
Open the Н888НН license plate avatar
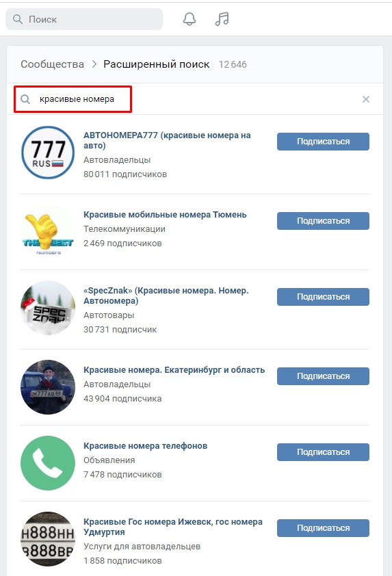48,539
